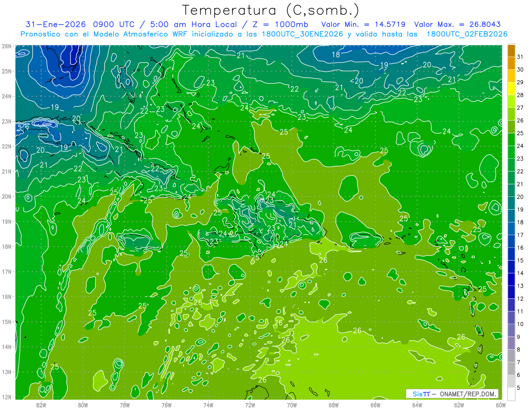The width and height of the screenshot is (532, 411).
Task: Select initialization time "1800UTC_30ENE2026"
Action: coord(303,34)
